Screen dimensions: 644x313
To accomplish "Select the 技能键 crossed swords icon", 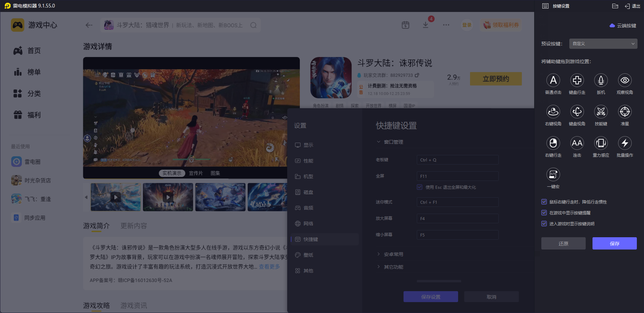I will pos(601,112).
